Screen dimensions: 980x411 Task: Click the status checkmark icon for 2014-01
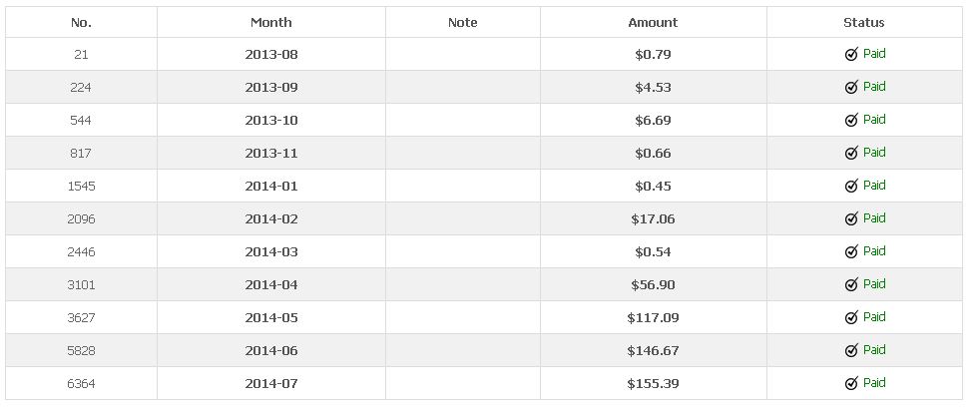851,187
